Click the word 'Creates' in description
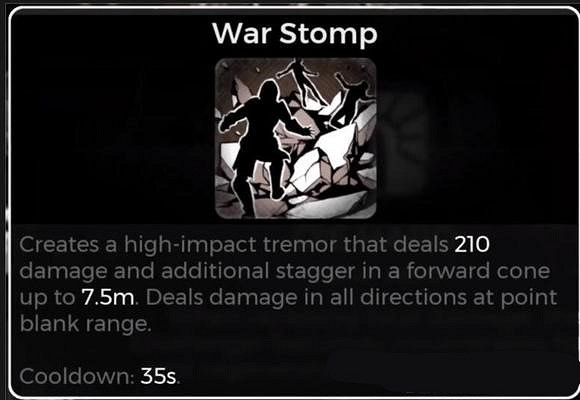This screenshot has height=400, width=580. tap(59, 245)
